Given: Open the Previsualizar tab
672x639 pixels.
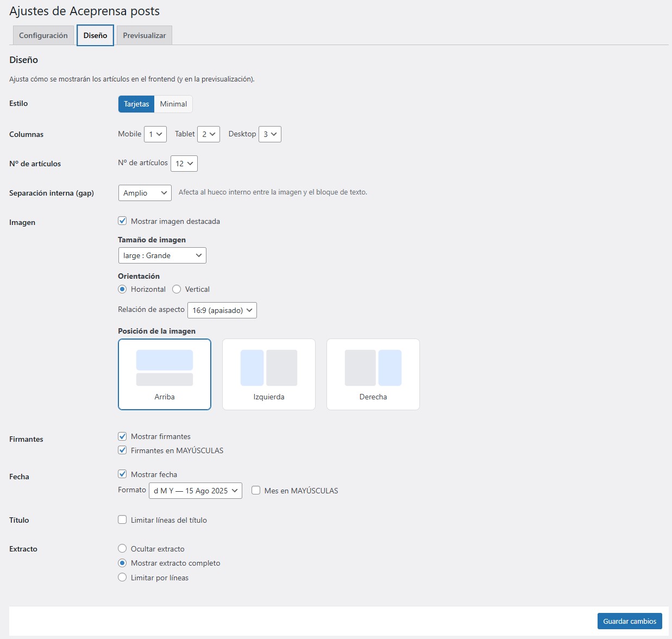Looking at the screenshot, I should pyautogui.click(x=145, y=35).
